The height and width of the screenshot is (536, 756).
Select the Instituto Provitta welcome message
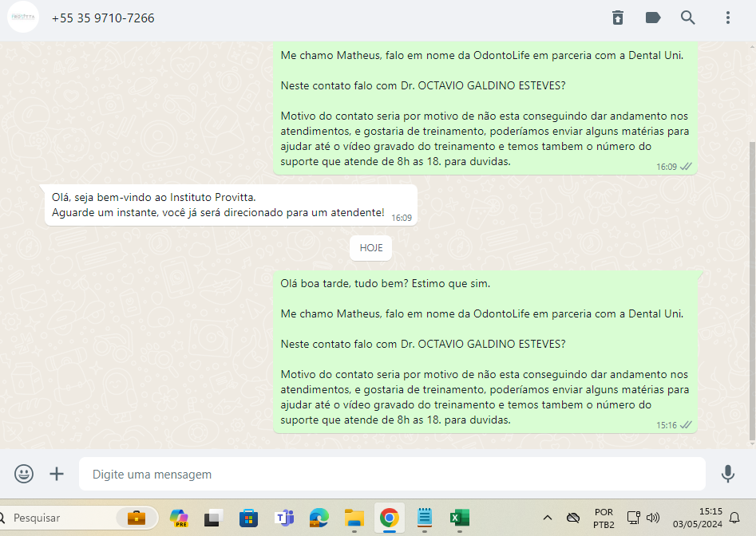(x=231, y=205)
